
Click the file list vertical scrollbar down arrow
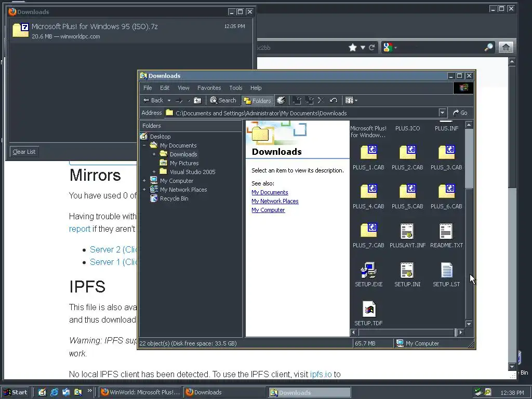click(469, 324)
